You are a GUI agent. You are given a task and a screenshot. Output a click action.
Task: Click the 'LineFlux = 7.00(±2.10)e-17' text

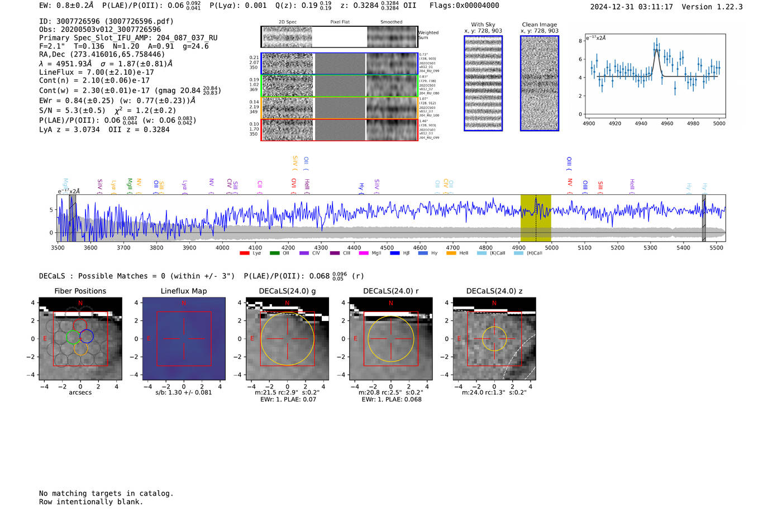(x=97, y=72)
